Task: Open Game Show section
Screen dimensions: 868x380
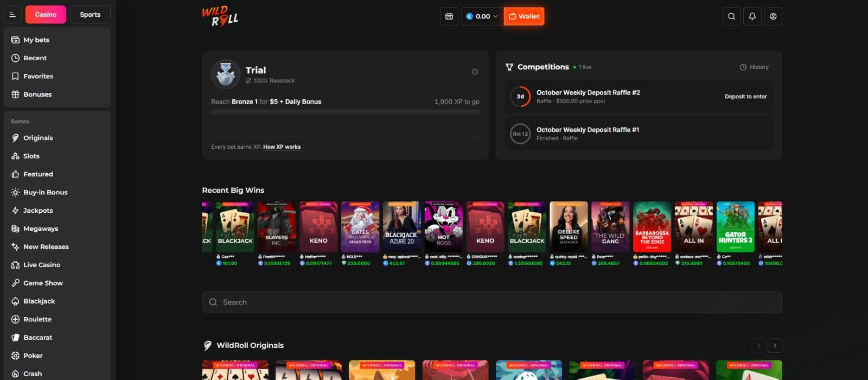Action: [x=57, y=283]
